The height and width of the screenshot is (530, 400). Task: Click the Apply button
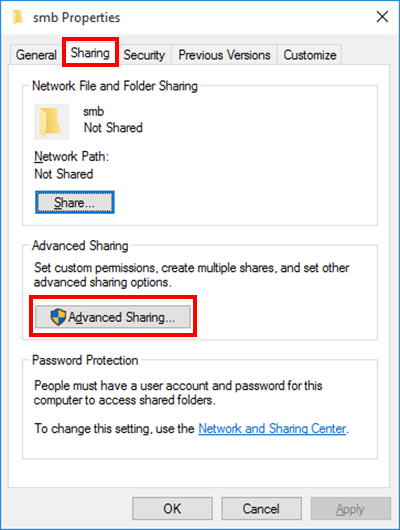[x=350, y=508]
